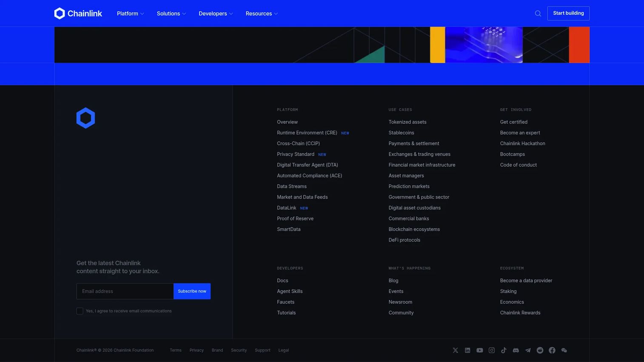Open Chainlink's X (Twitter) profile icon
This screenshot has width=644, height=362.
coord(456,350)
